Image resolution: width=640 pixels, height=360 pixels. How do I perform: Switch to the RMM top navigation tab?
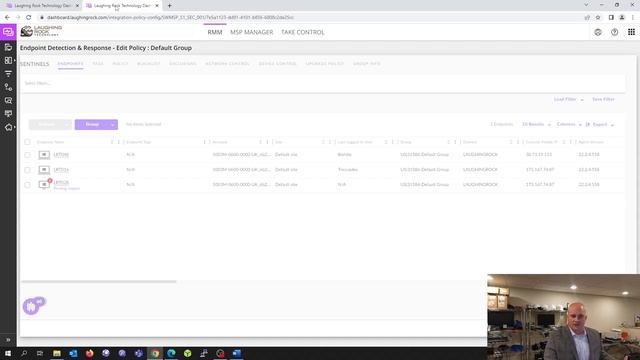click(x=215, y=32)
